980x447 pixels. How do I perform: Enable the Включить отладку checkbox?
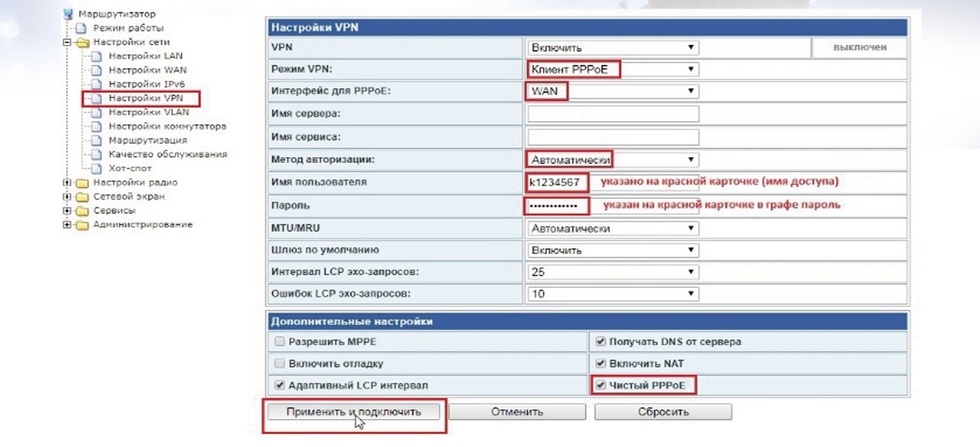pyautogui.click(x=280, y=363)
